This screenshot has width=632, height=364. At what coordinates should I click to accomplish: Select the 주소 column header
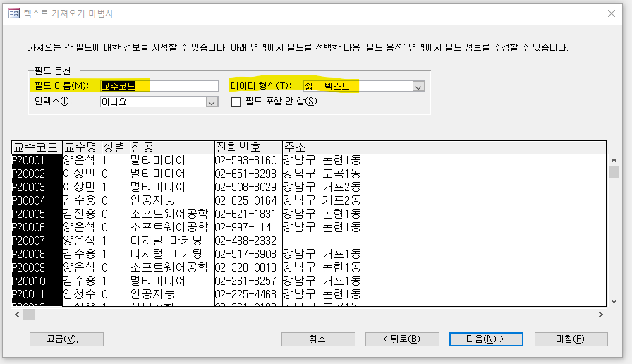[444, 147]
